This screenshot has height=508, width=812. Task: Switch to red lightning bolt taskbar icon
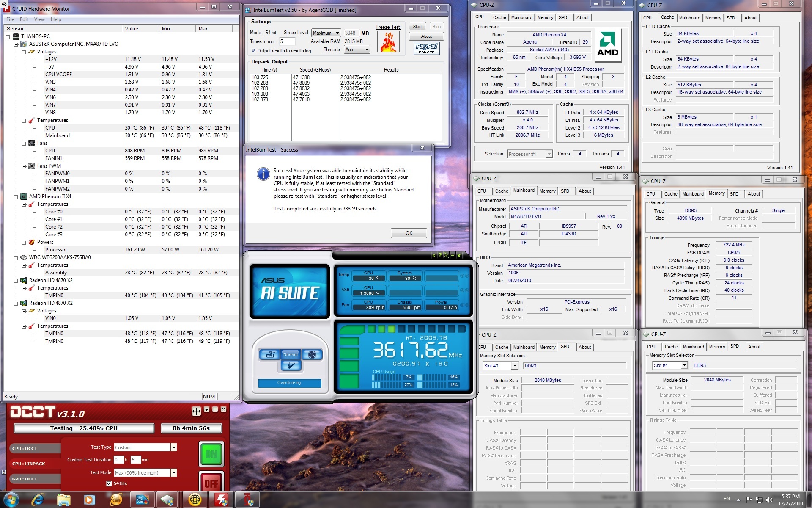tap(221, 500)
